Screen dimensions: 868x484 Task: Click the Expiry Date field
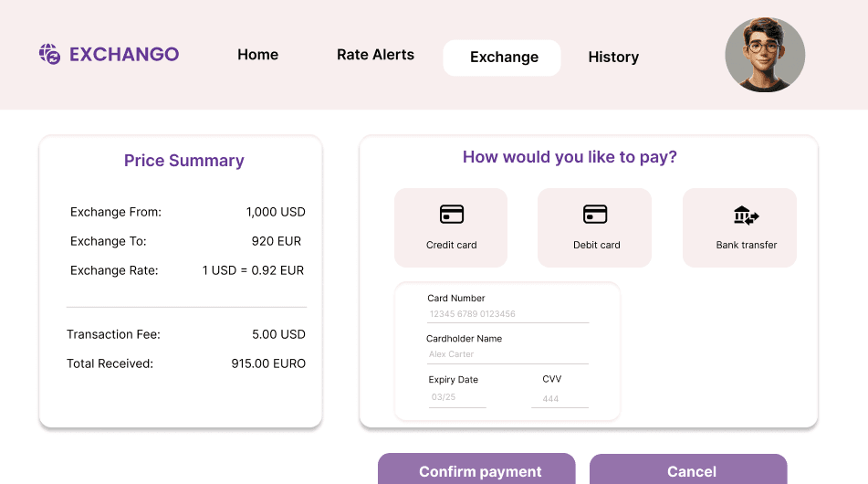pyautogui.click(x=457, y=397)
